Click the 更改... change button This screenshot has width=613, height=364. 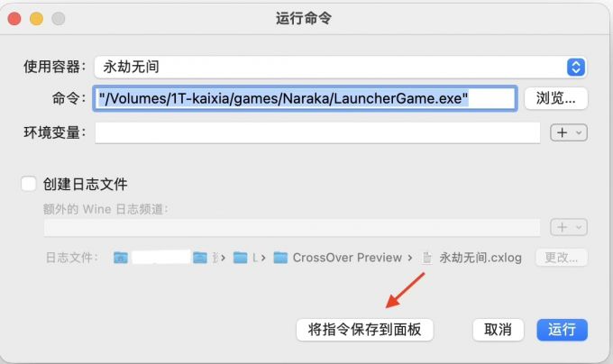(x=562, y=258)
